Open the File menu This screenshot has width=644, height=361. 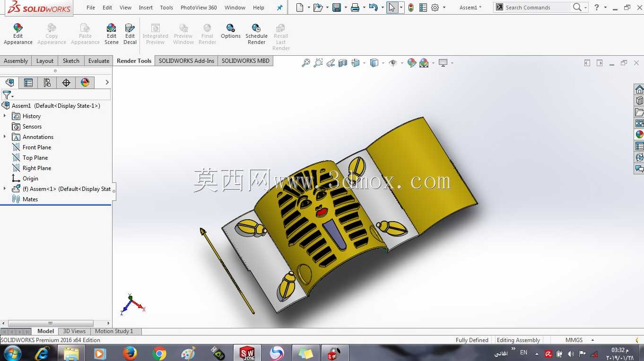[91, 8]
